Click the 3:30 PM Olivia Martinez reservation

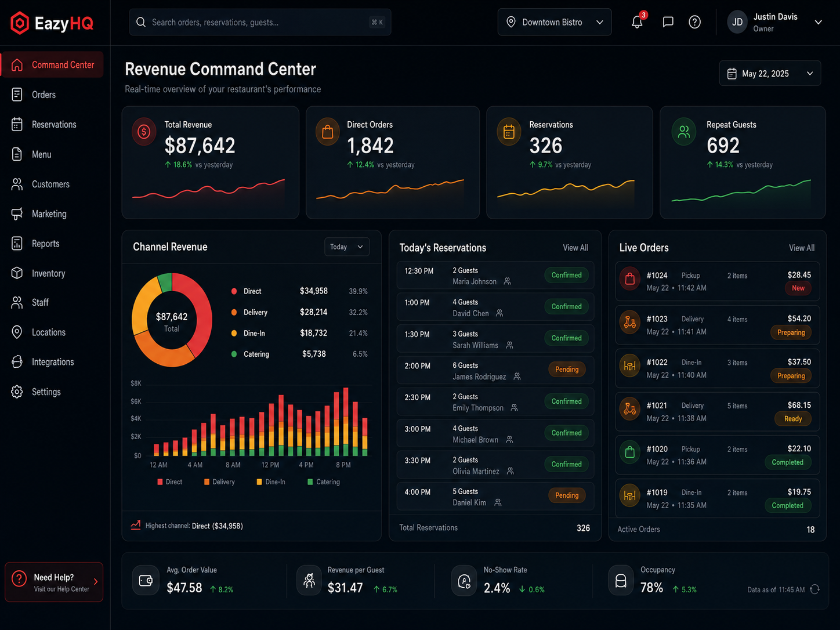(495, 465)
